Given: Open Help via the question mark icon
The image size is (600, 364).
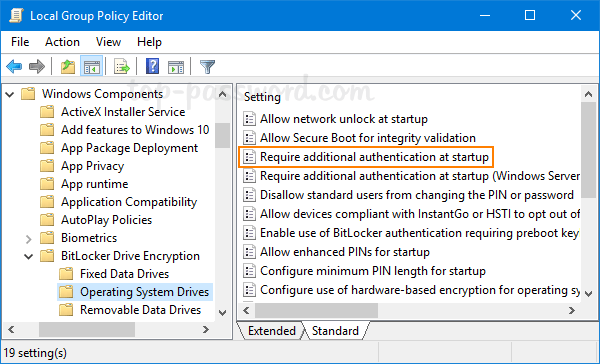Looking at the screenshot, I should (x=152, y=67).
